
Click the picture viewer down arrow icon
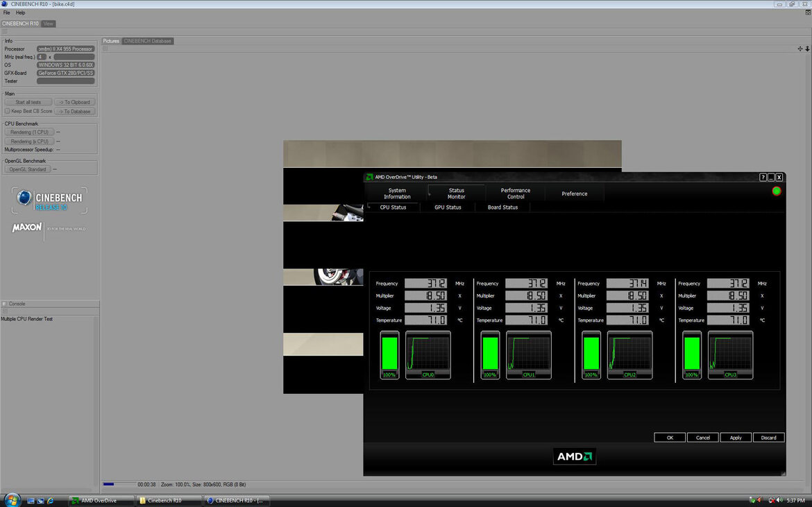[807, 49]
